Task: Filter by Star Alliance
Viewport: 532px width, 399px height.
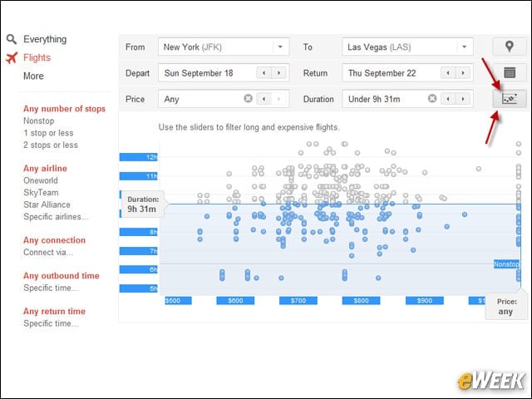Action: 47,205
